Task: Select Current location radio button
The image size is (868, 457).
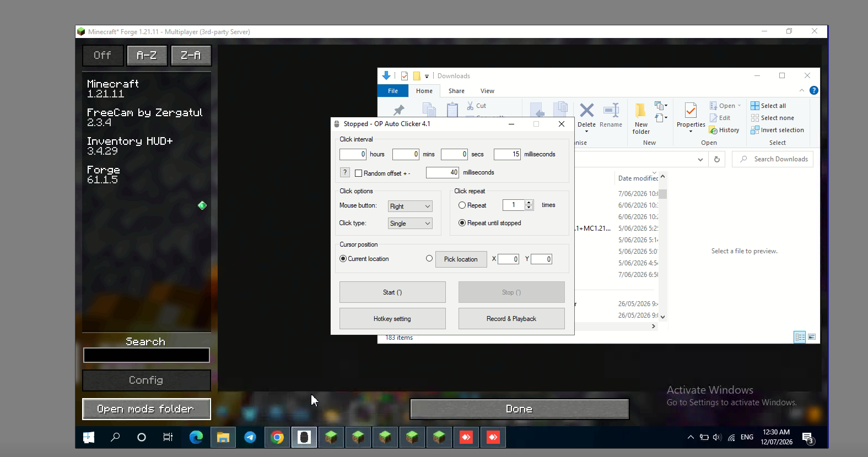Action: [343, 259]
